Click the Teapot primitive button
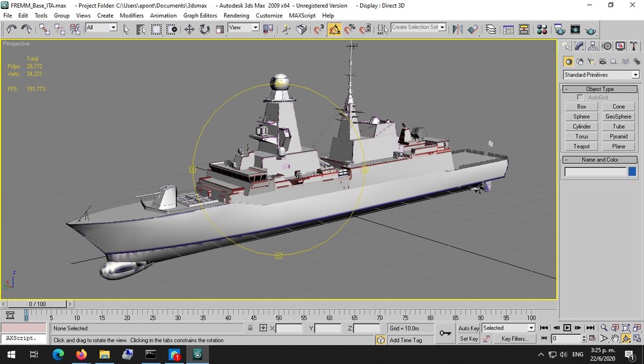644x364 pixels. pos(582,146)
